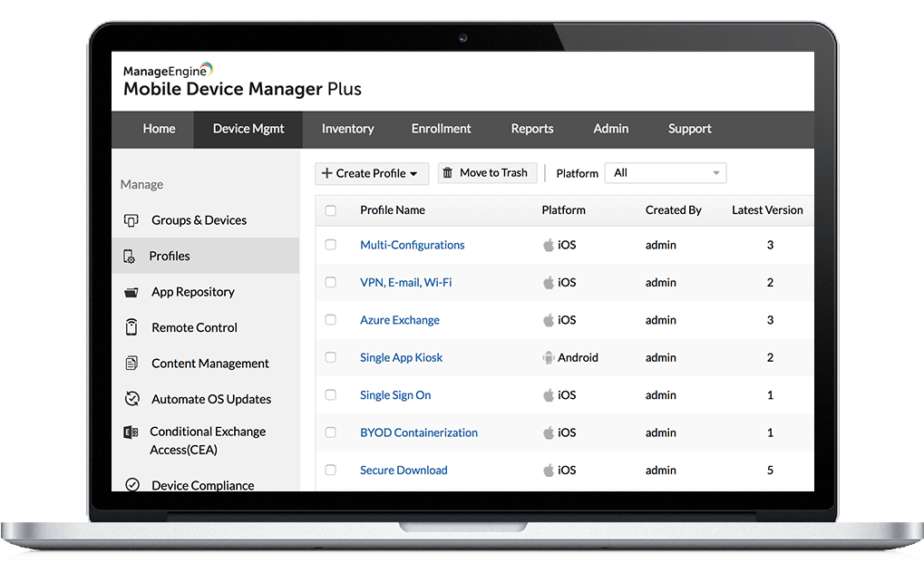Switch to the Enrollment tab
The height and width of the screenshot is (583, 924).
tap(441, 129)
